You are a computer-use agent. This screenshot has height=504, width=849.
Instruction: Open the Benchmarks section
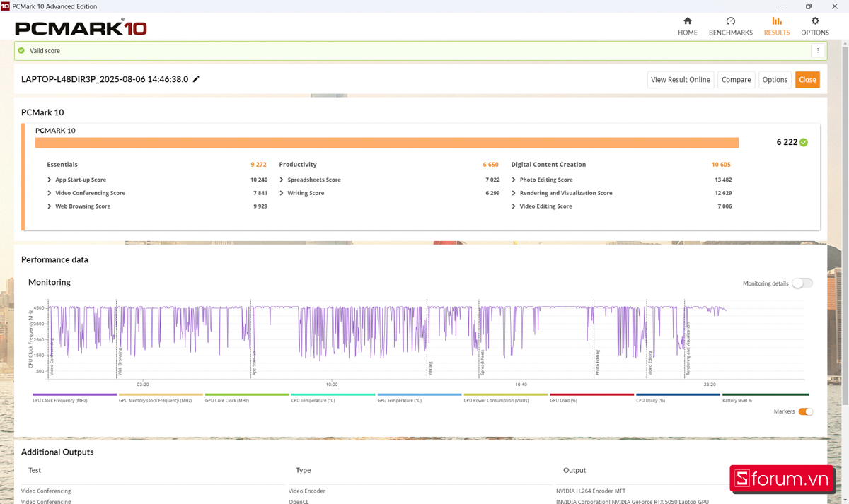coord(731,26)
